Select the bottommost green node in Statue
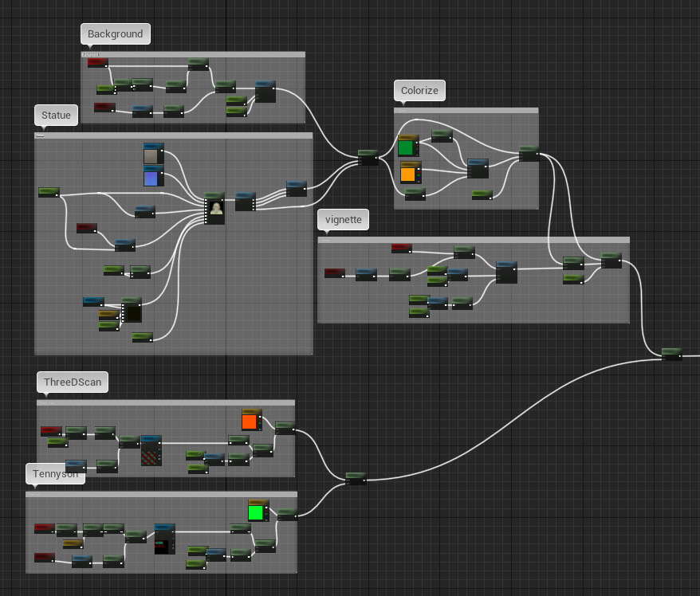 143,337
